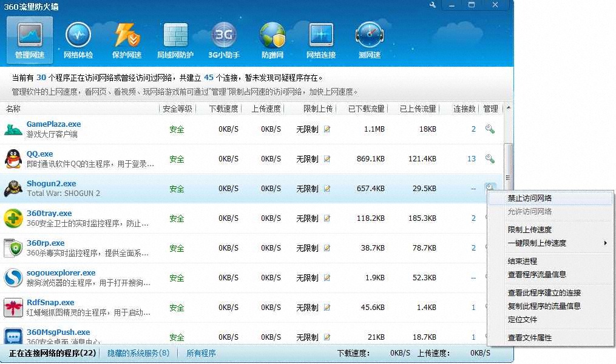Edit upload limit for Shogun2.exe
Image resolution: width=616 pixels, height=364 pixels.
327,189
